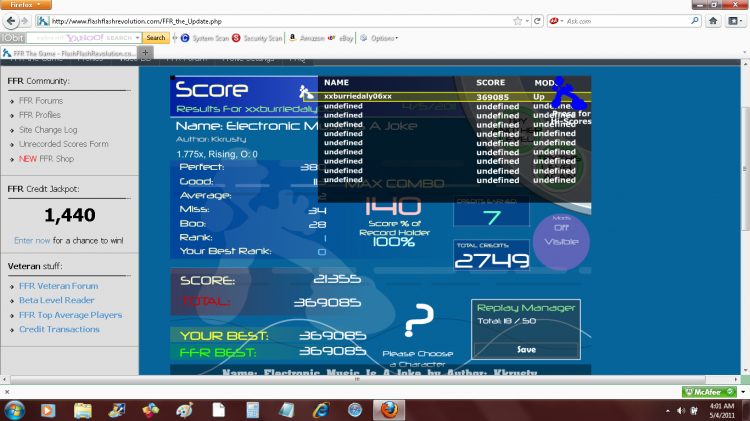Viewport: 750px width, 421px height.
Task: Bookmark this page with the star icon
Action: pos(518,21)
